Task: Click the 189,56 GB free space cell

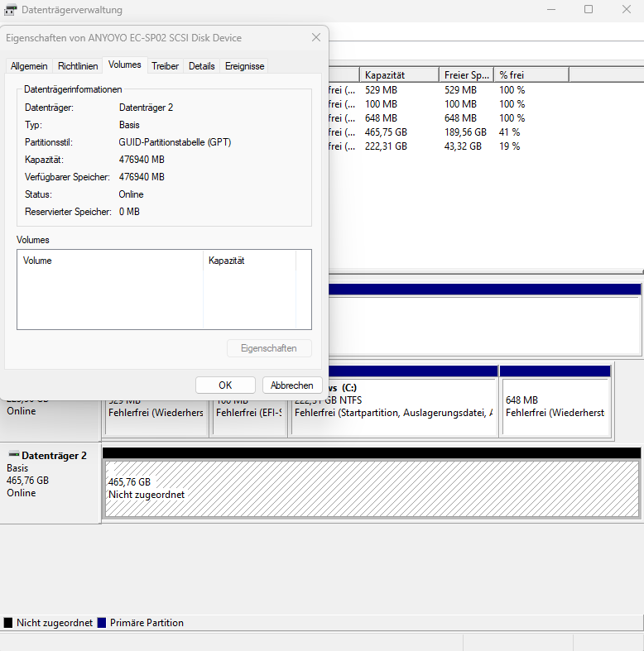Action: (x=465, y=132)
